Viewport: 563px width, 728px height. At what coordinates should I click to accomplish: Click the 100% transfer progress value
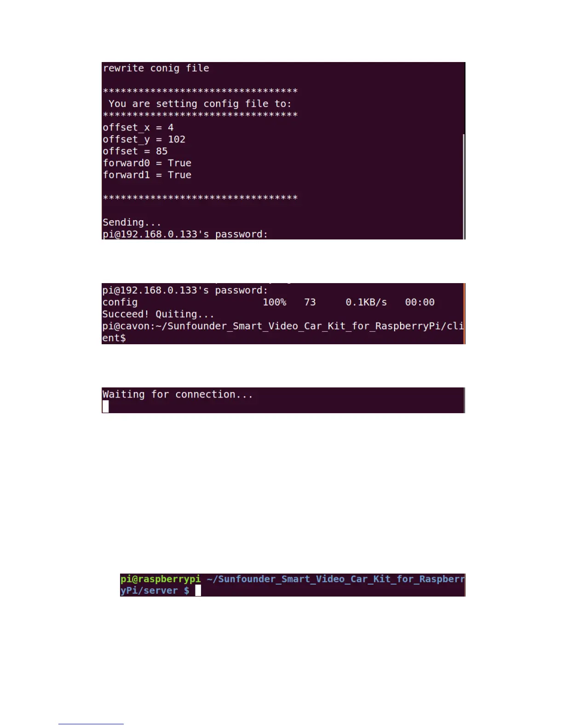click(275, 302)
